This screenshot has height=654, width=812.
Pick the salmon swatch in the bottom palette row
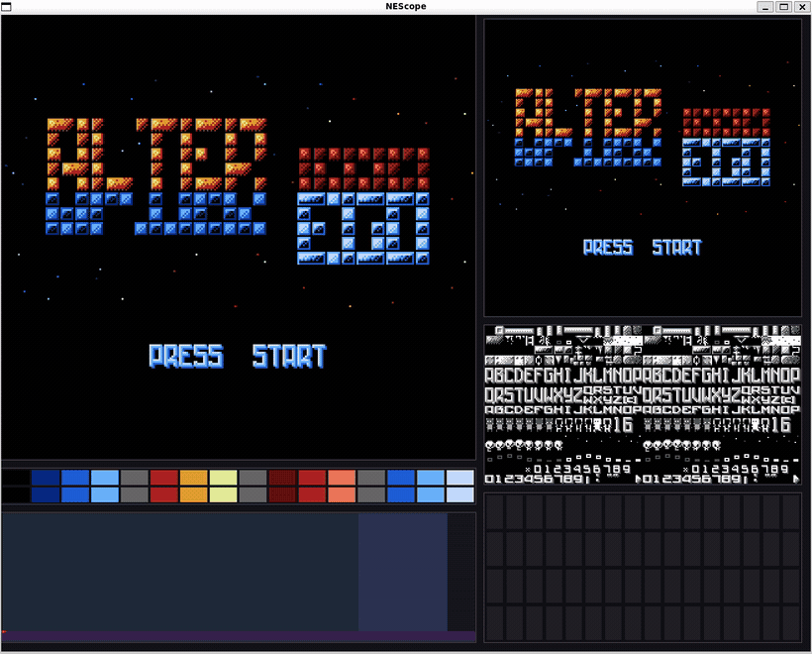[342, 494]
